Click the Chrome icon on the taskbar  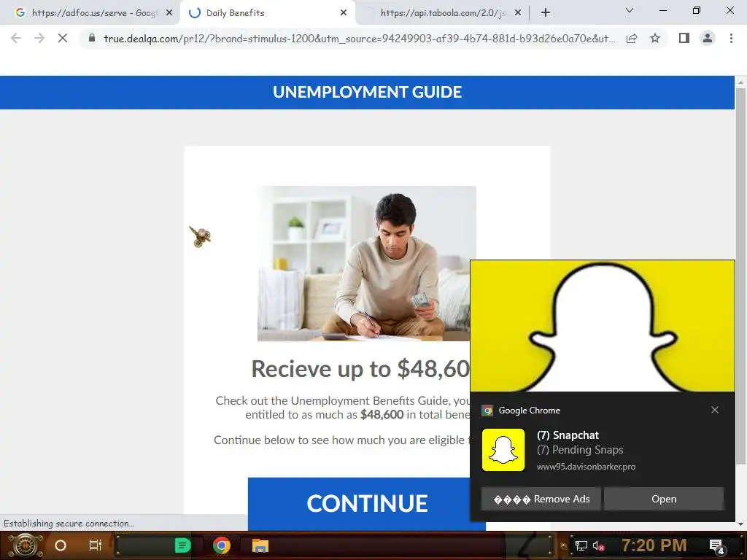point(222,545)
